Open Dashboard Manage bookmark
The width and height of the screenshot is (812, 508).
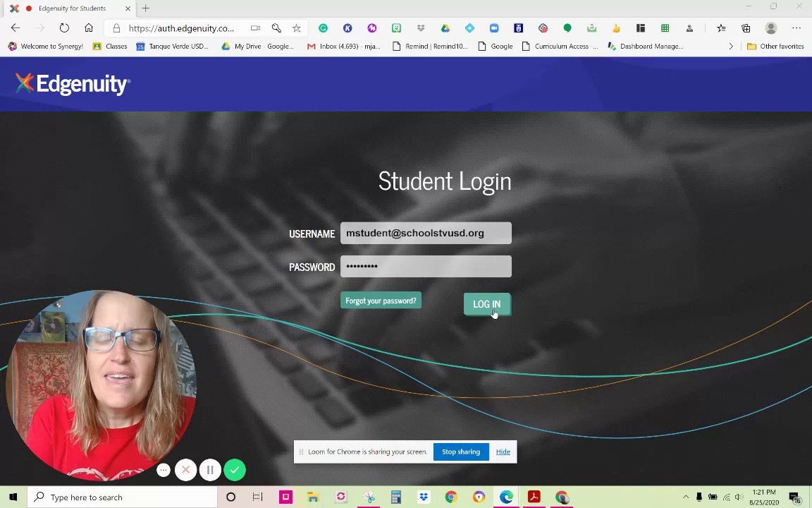pos(645,46)
